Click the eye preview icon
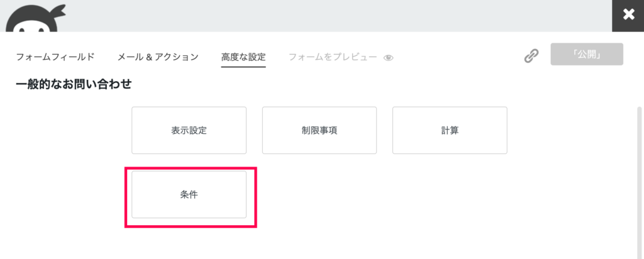 (388, 58)
